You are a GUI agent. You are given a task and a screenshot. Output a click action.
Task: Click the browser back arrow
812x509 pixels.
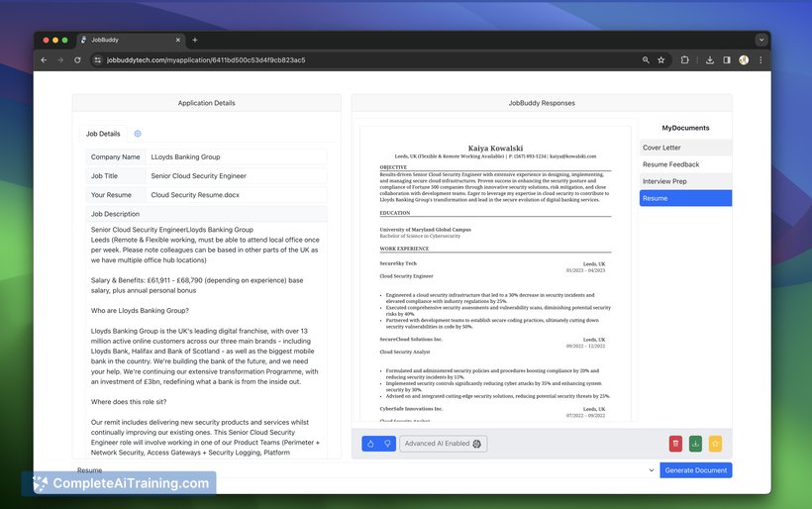[44, 60]
